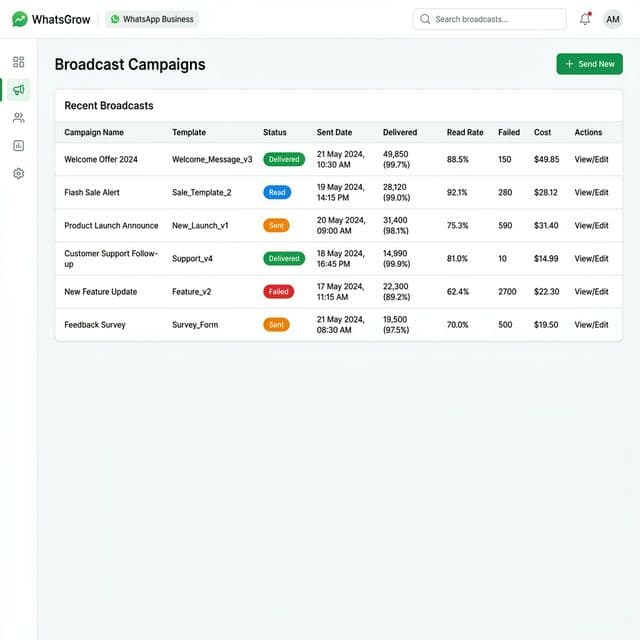The height and width of the screenshot is (640, 640).
Task: Select the Product Launch Announce campaign name
Action: pyautogui.click(x=111, y=226)
